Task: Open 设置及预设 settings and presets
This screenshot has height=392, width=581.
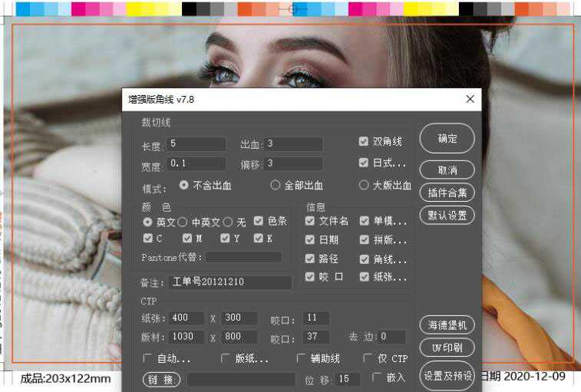Action: click(447, 377)
